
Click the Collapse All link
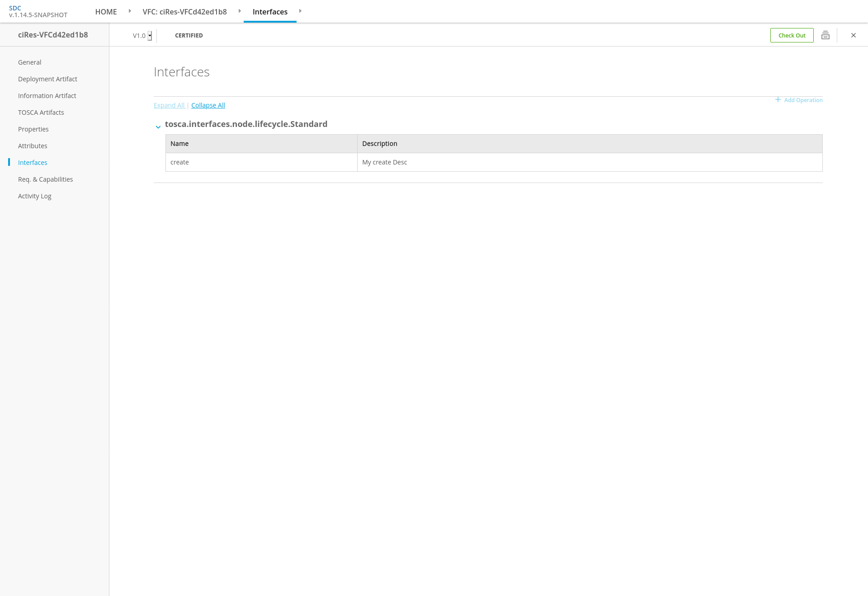(x=208, y=105)
